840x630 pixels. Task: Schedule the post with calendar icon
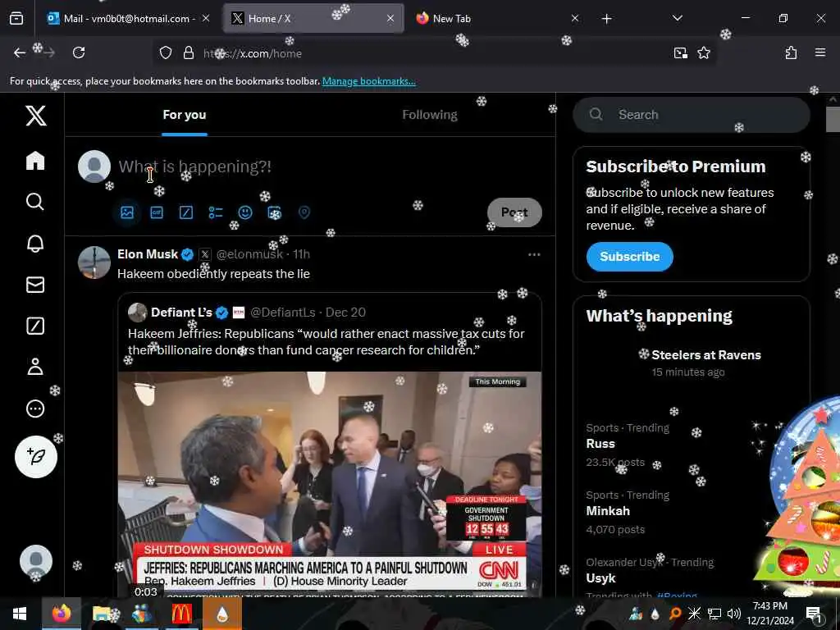click(274, 212)
